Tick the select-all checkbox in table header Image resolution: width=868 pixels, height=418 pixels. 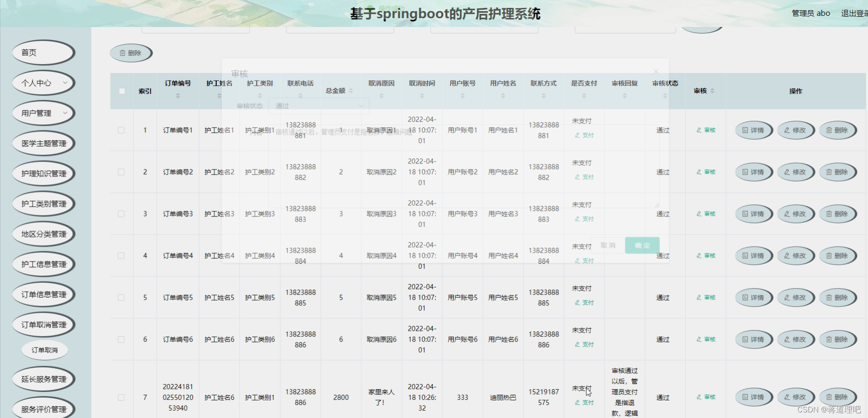[x=122, y=91]
